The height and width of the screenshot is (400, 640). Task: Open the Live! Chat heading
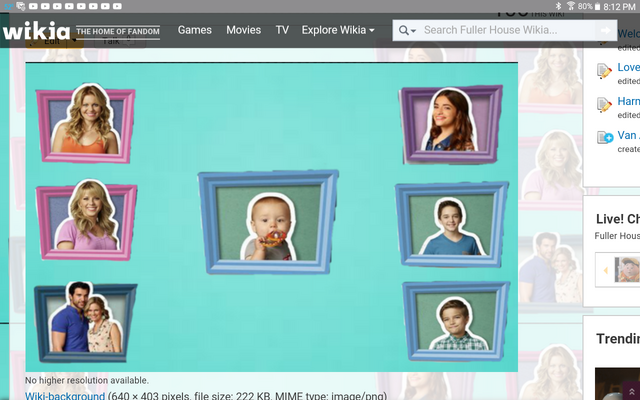pos(618,219)
